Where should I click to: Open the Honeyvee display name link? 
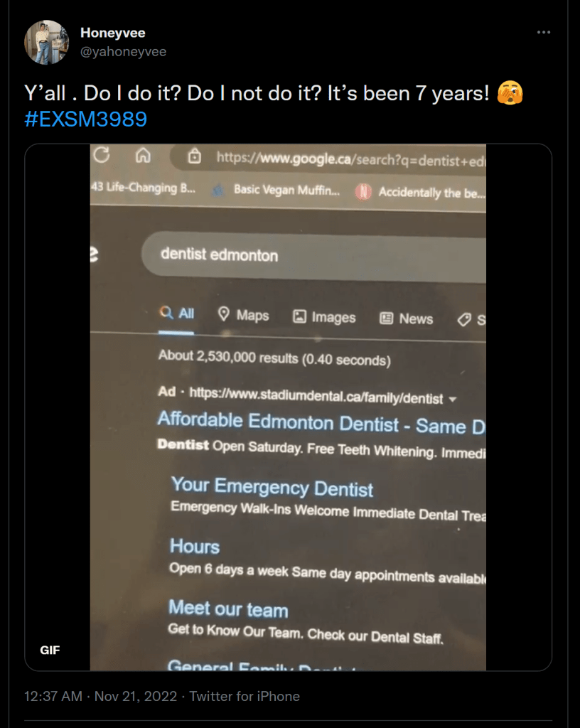(x=113, y=33)
